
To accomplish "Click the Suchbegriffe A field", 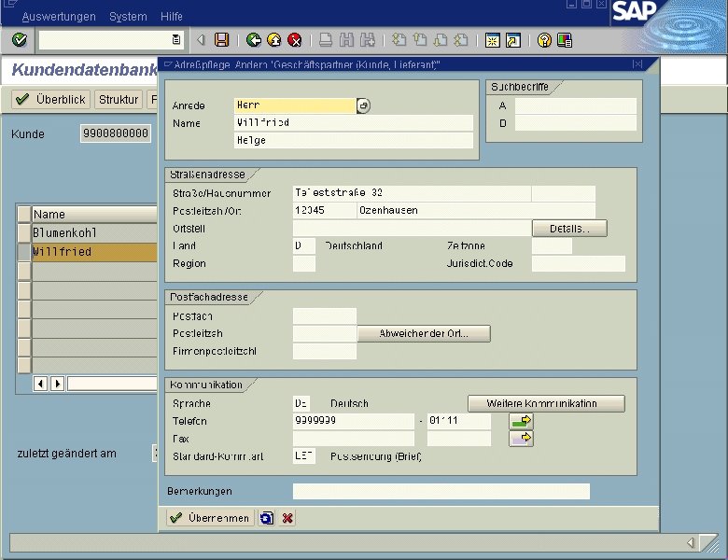I will [x=576, y=105].
